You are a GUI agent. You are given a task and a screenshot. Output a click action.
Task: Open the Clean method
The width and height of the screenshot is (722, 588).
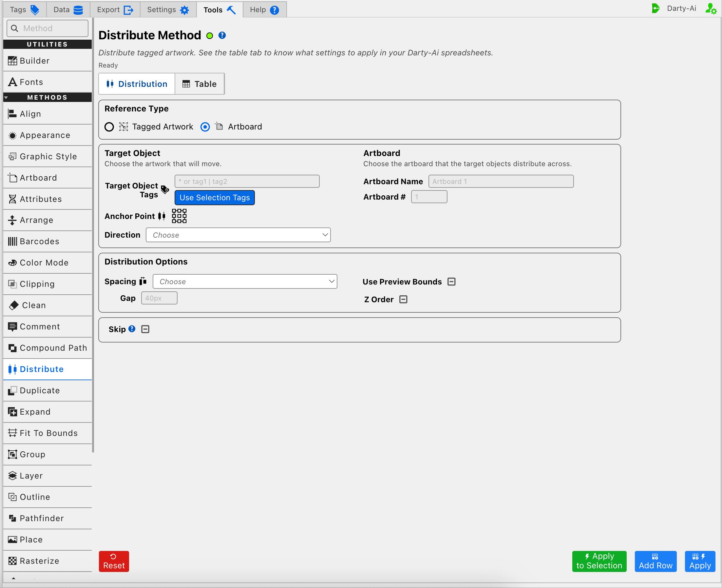[47, 305]
